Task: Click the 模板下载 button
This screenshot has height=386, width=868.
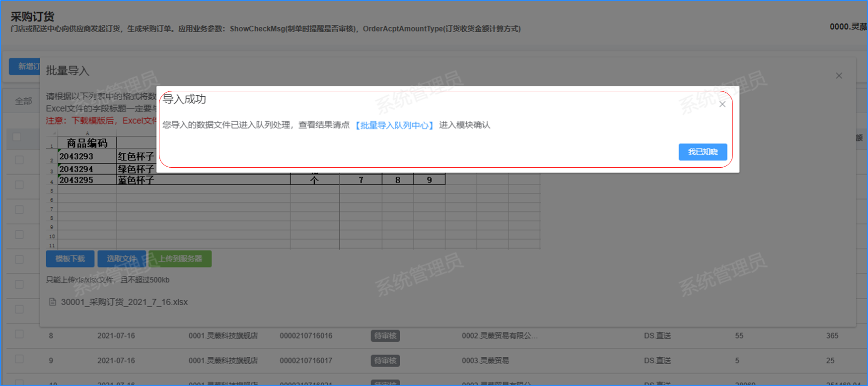Action: [70, 258]
